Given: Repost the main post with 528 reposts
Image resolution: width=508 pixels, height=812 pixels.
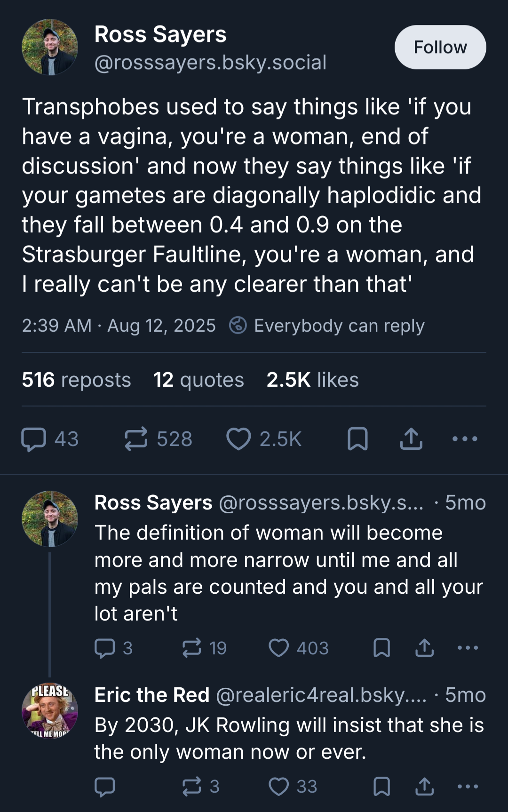Looking at the screenshot, I should pos(136,439).
